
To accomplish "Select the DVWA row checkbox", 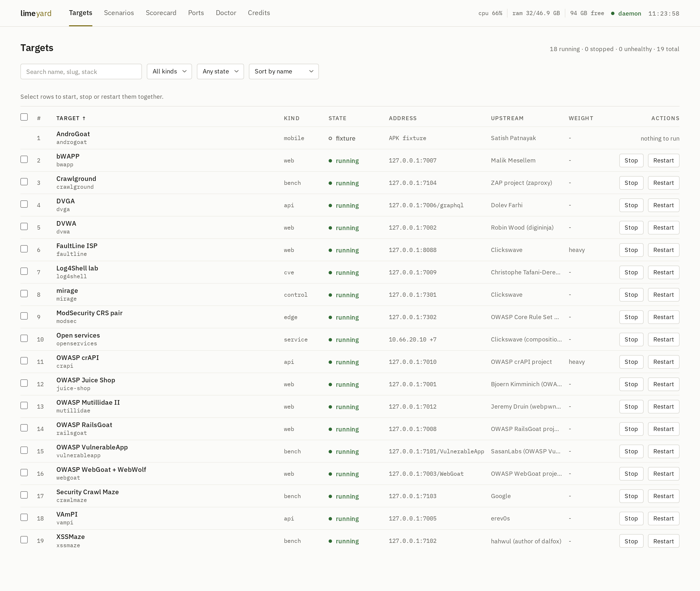I will click(x=24, y=226).
